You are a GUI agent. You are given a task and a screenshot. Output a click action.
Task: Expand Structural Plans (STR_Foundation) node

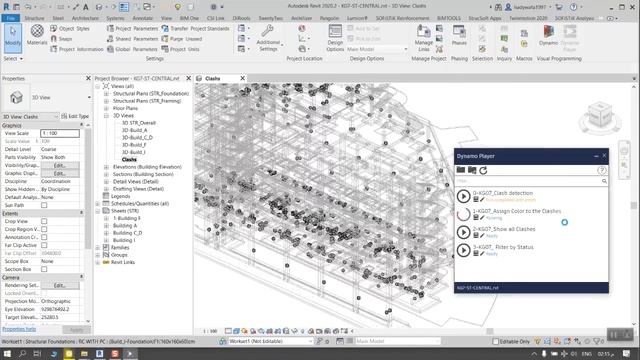coord(107,93)
